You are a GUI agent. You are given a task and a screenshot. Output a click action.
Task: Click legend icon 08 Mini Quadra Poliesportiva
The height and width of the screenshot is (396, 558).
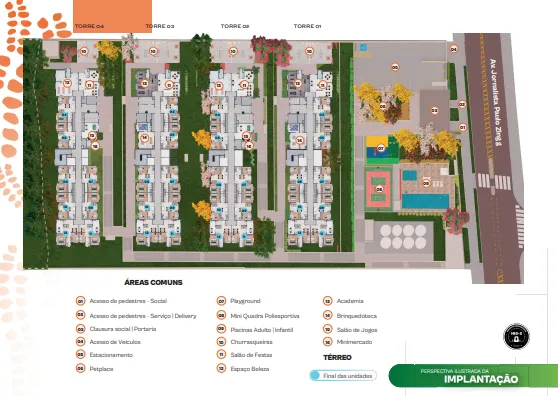pos(221,315)
